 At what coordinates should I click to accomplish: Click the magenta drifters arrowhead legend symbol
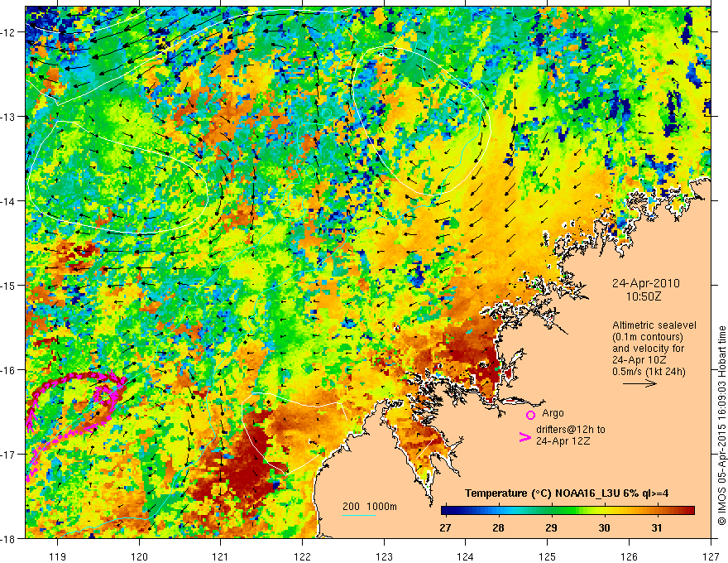pyautogui.click(x=524, y=437)
